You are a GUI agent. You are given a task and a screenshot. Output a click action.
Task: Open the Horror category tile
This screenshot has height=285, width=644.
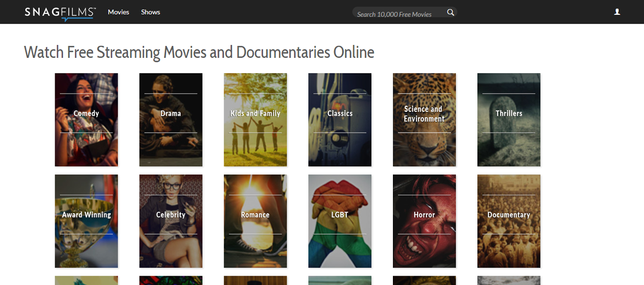(424, 221)
